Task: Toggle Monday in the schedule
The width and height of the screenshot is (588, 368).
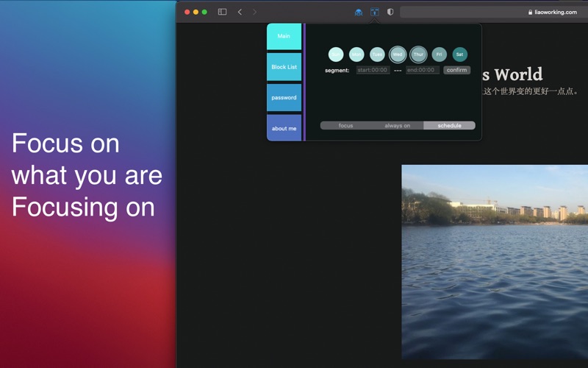Action: click(x=356, y=54)
